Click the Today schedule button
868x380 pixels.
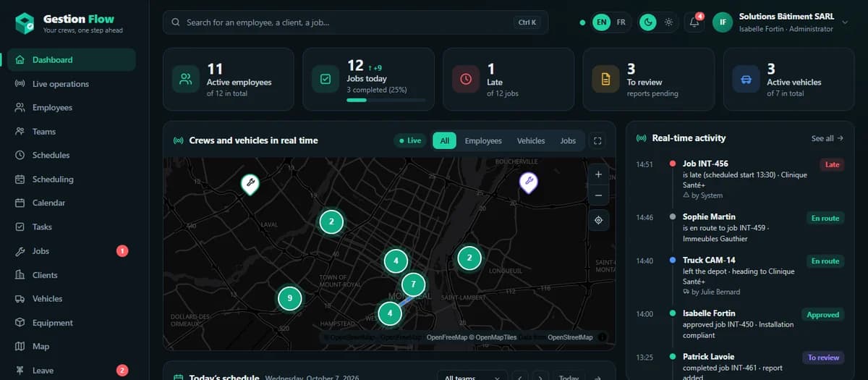[569, 377]
